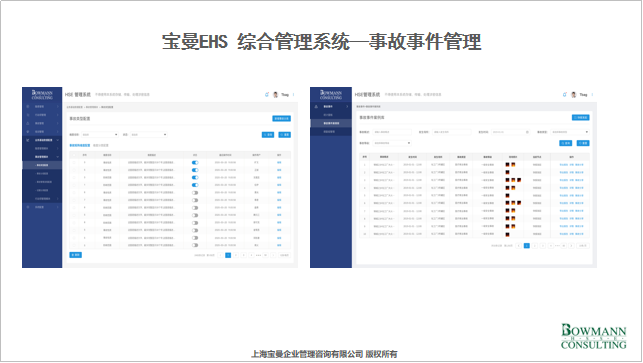
Task: Select the highlighted submenu item in right sidebar
Action: (331, 123)
